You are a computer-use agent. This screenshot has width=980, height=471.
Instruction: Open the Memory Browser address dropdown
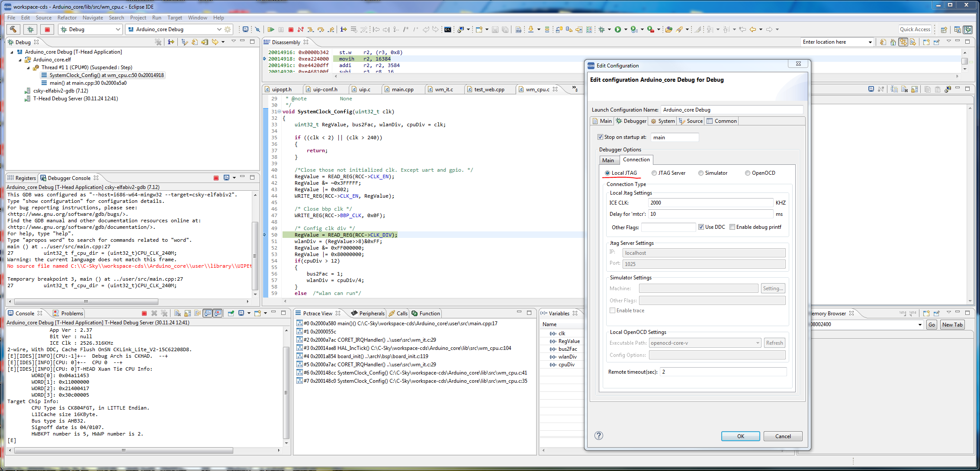pyautogui.click(x=920, y=324)
